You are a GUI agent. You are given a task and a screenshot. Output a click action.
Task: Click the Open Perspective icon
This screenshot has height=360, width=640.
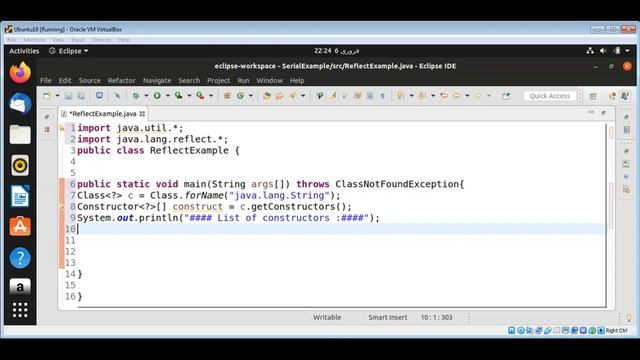[x=593, y=96]
